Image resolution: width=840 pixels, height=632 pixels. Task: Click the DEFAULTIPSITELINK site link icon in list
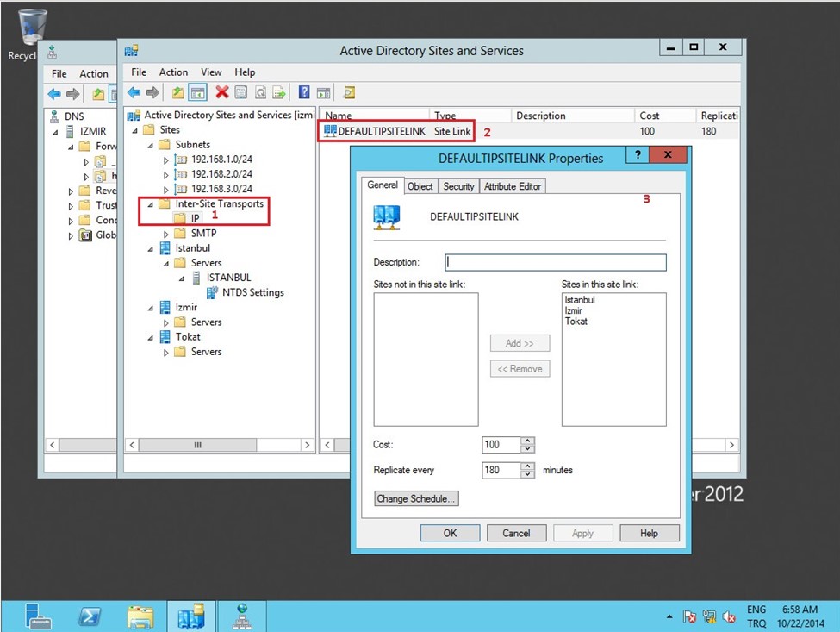click(331, 131)
